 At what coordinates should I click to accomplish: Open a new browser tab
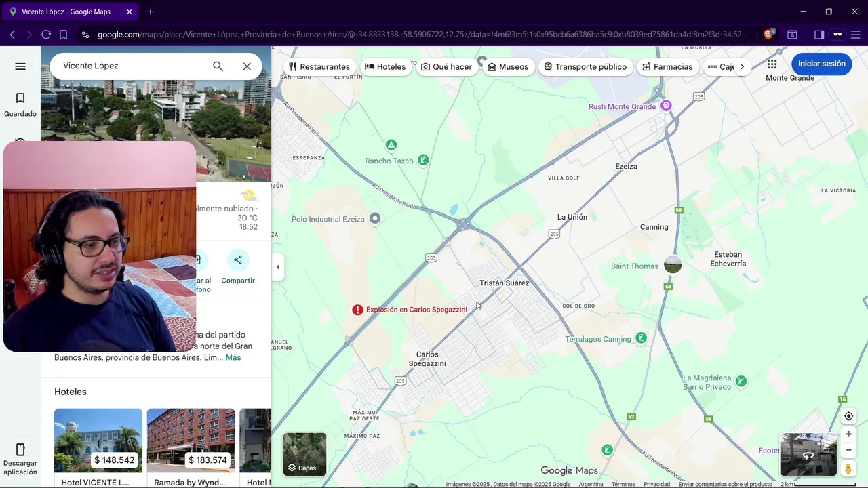tap(151, 12)
